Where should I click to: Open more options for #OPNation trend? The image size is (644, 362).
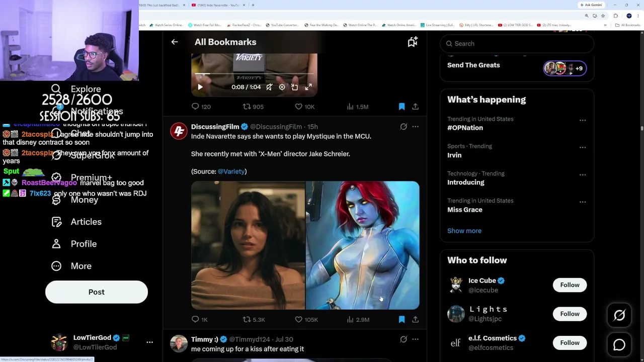[583, 120]
